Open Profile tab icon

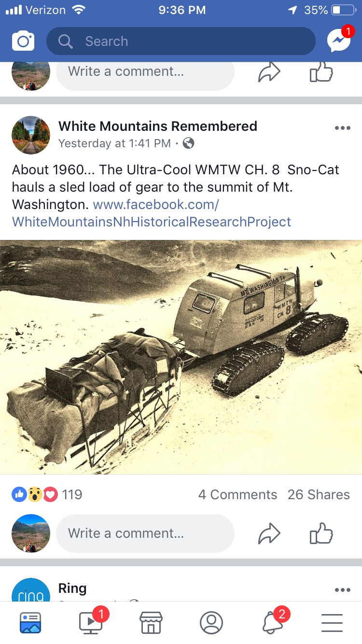coord(211,623)
